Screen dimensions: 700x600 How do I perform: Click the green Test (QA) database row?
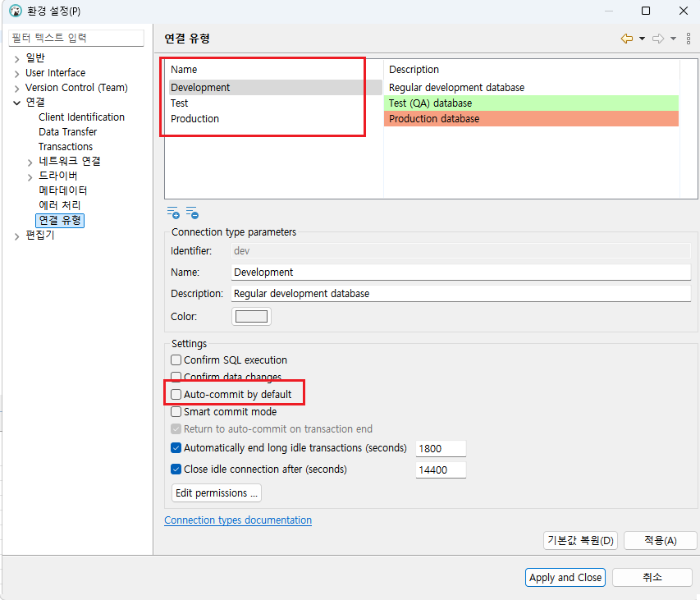coord(531,103)
